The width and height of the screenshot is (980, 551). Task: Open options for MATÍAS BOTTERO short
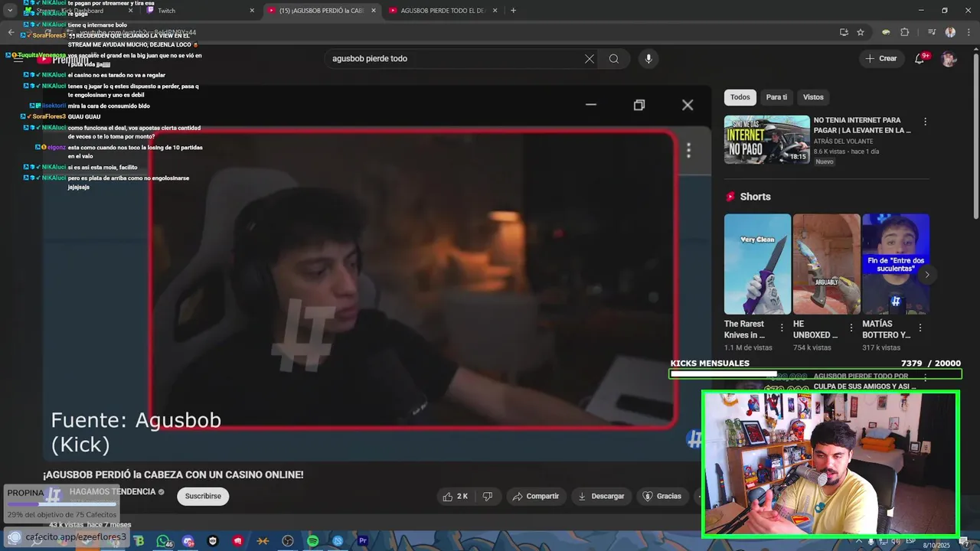point(920,328)
